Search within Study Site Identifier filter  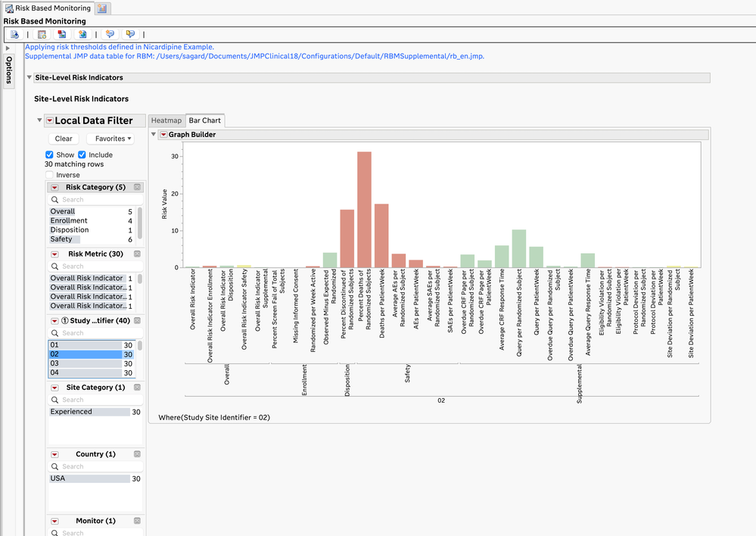coord(96,333)
